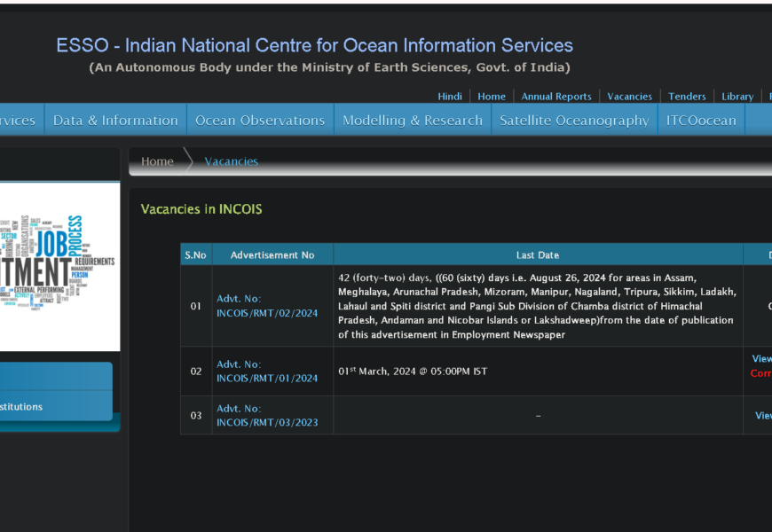Open the Vacancies link in top navigation
Image resolution: width=772 pixels, height=532 pixels.
pyautogui.click(x=629, y=97)
